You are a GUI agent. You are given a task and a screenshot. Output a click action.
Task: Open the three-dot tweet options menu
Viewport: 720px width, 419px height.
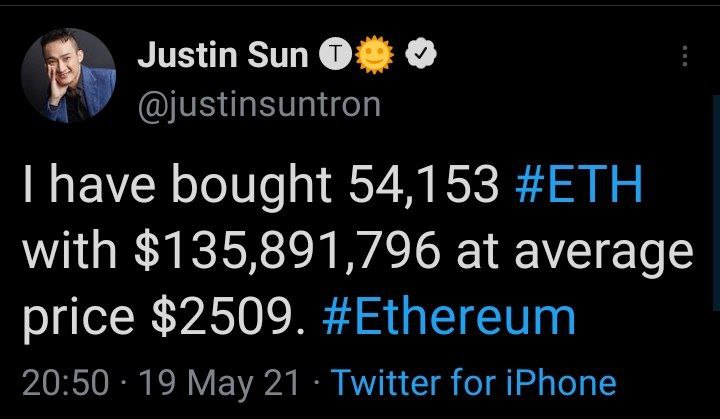tap(685, 56)
